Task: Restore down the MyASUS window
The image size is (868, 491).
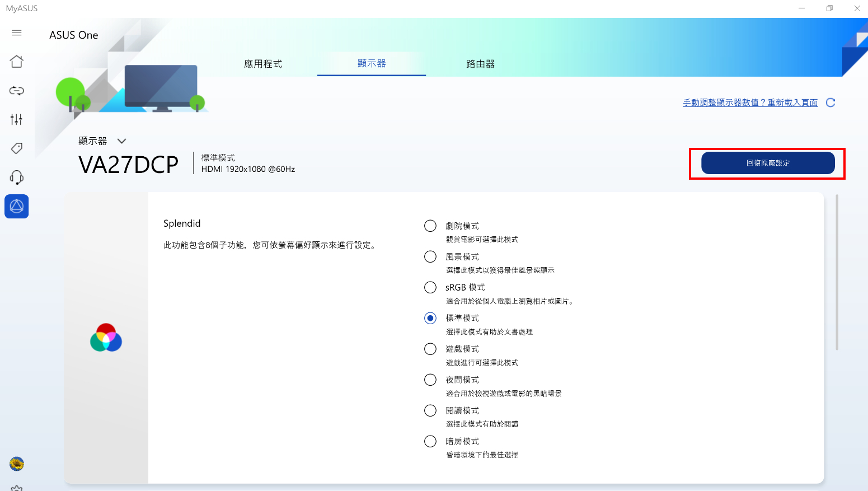Action: [829, 8]
